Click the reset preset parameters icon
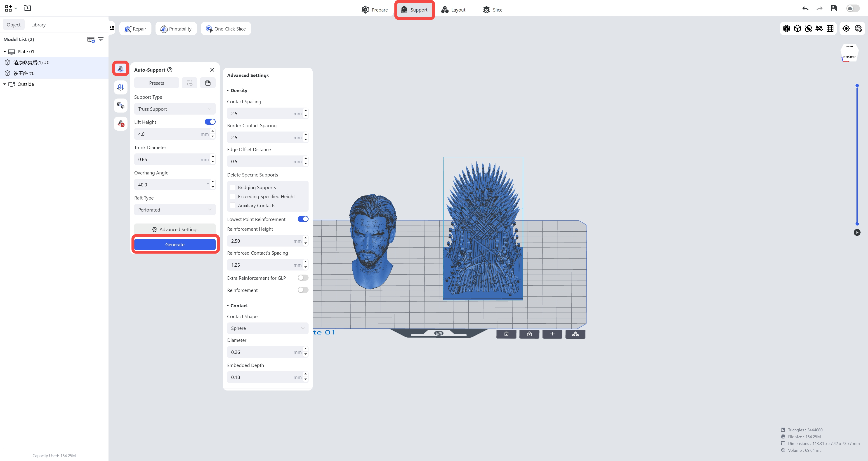Image resolution: width=868 pixels, height=461 pixels. (190, 83)
